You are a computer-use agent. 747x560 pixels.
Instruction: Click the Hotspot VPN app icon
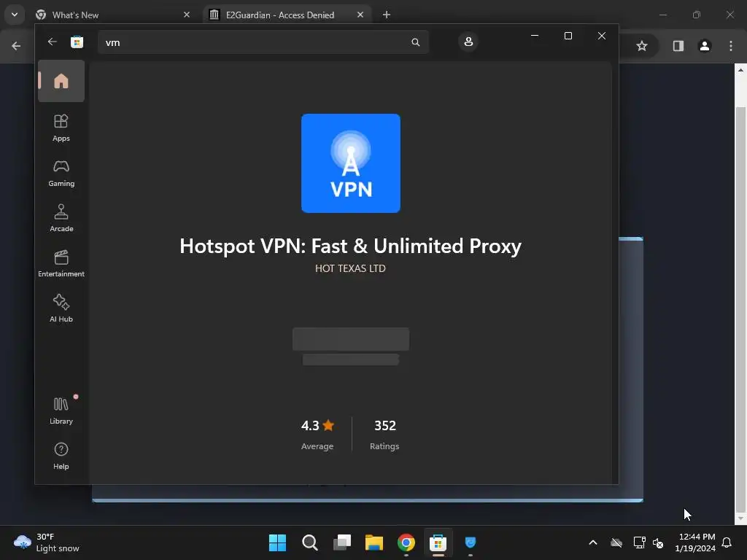351,163
